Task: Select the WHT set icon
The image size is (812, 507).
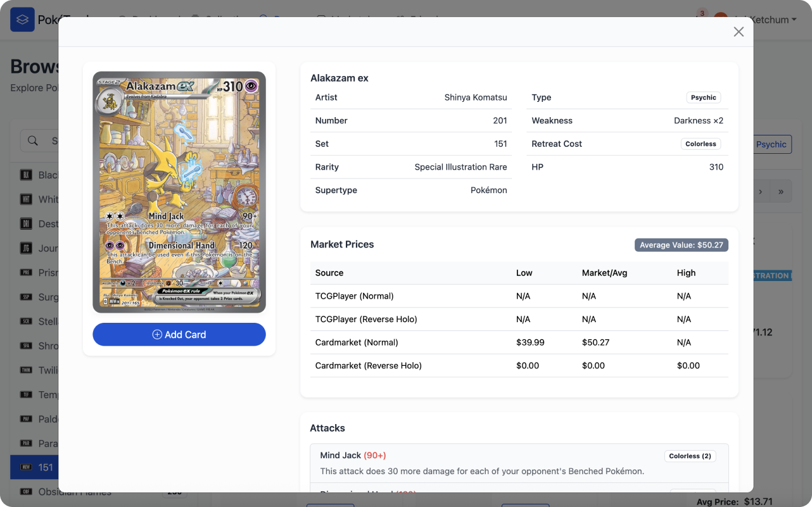Action: point(27,199)
